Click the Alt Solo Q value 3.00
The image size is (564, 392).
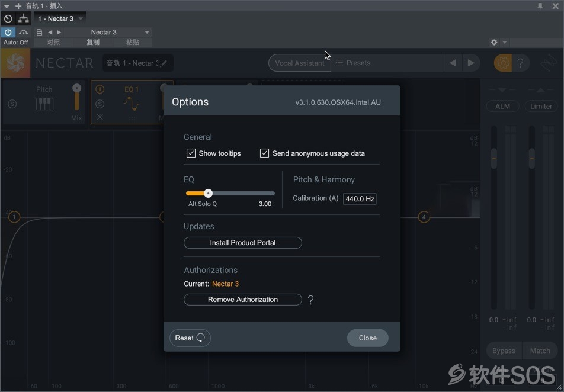click(x=265, y=204)
